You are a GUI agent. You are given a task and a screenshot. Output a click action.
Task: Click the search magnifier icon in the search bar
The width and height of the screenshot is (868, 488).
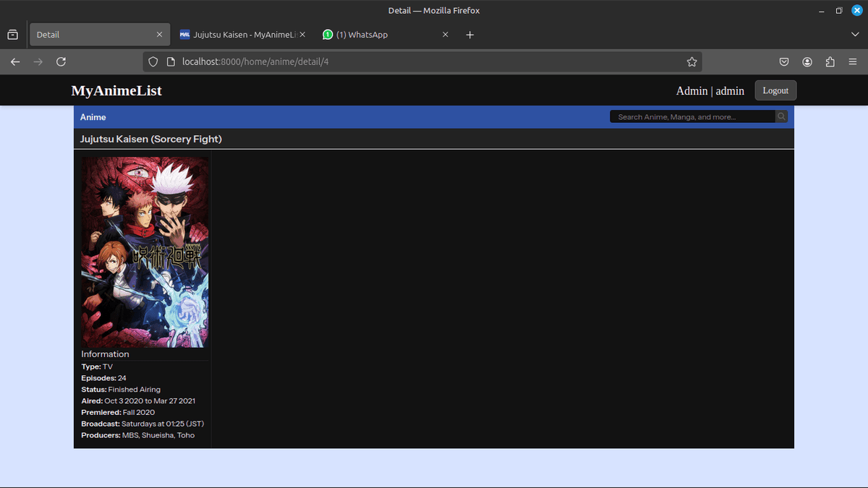click(780, 116)
